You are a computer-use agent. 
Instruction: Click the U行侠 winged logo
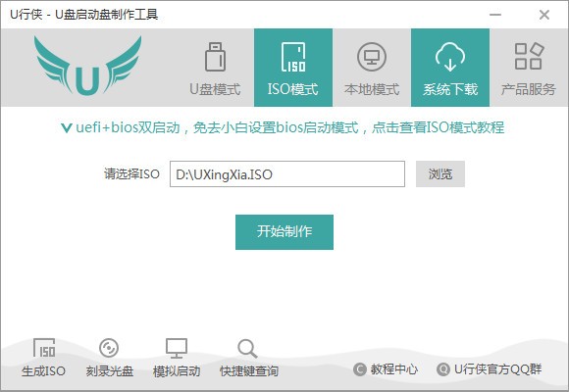[88, 66]
